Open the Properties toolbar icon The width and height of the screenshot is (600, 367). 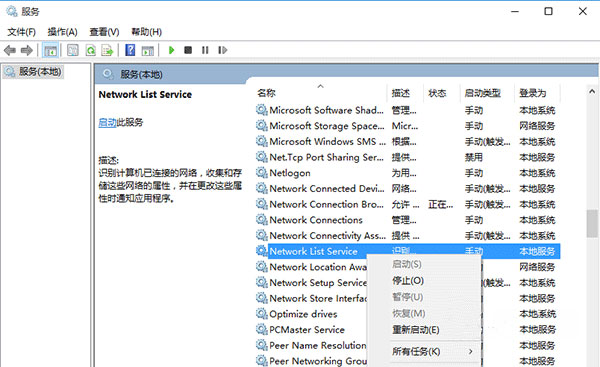click(73, 50)
